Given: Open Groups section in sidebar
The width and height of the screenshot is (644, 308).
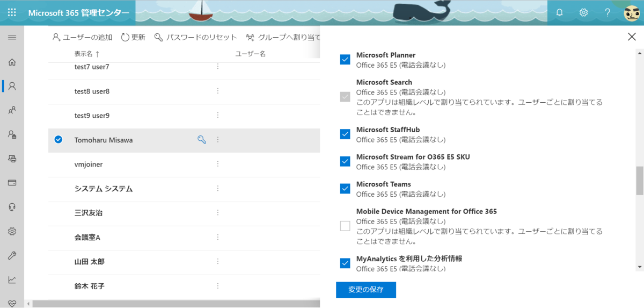Looking at the screenshot, I should click(x=12, y=110).
